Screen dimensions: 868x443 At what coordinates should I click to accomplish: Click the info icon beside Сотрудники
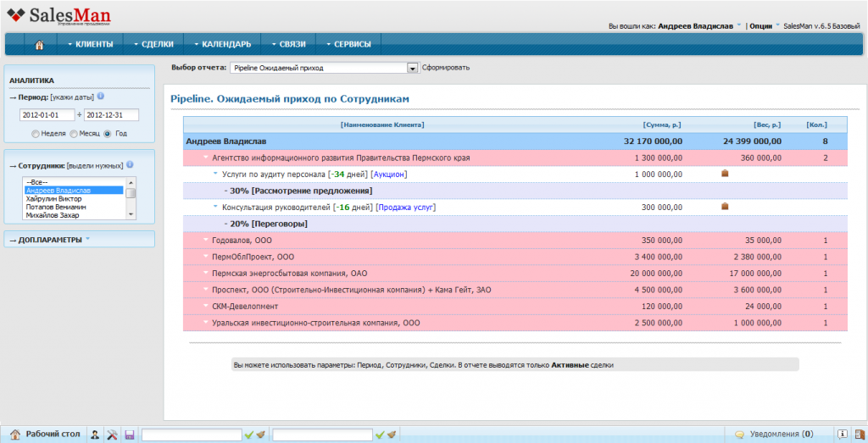[130, 164]
